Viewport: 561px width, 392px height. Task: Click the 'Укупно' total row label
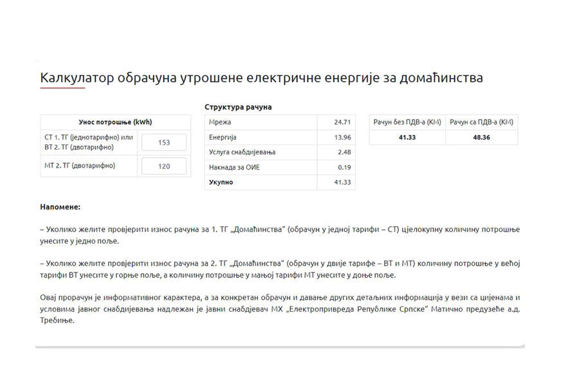coord(221,183)
